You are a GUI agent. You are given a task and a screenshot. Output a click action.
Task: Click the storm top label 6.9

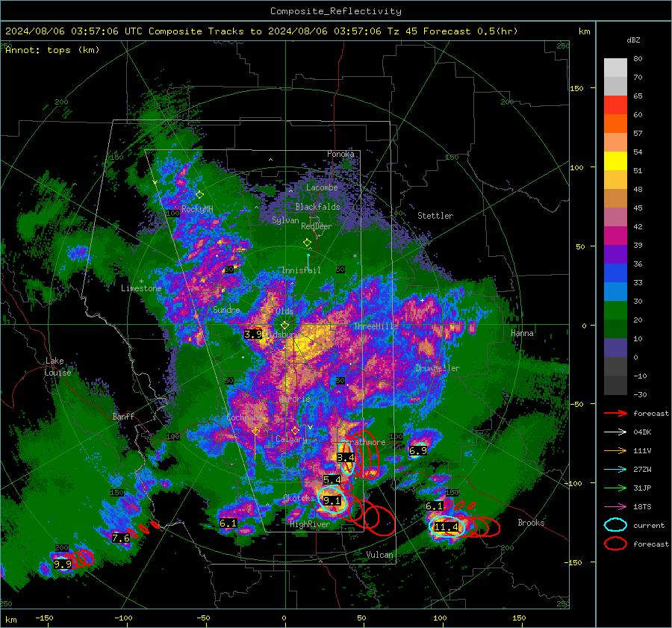click(x=418, y=450)
